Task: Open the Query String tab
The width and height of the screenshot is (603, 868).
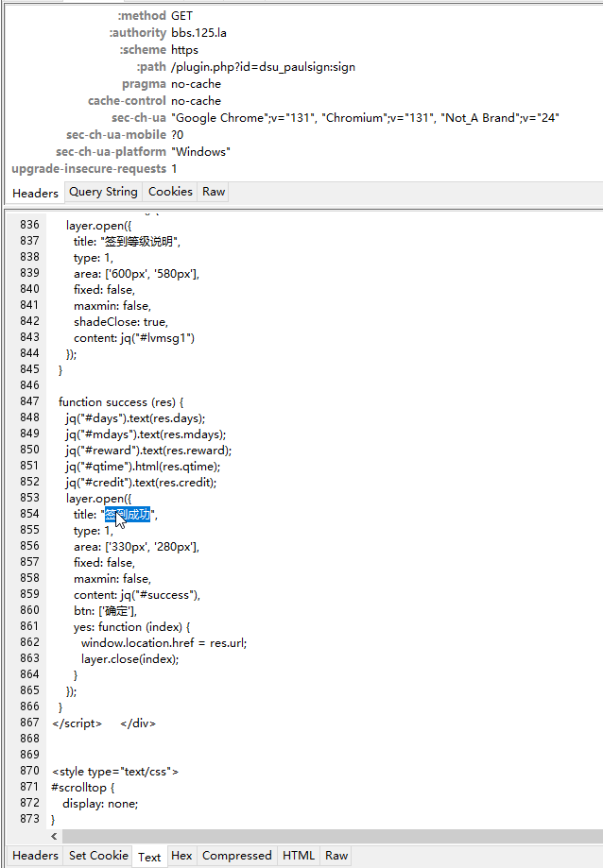Action: 103,192
